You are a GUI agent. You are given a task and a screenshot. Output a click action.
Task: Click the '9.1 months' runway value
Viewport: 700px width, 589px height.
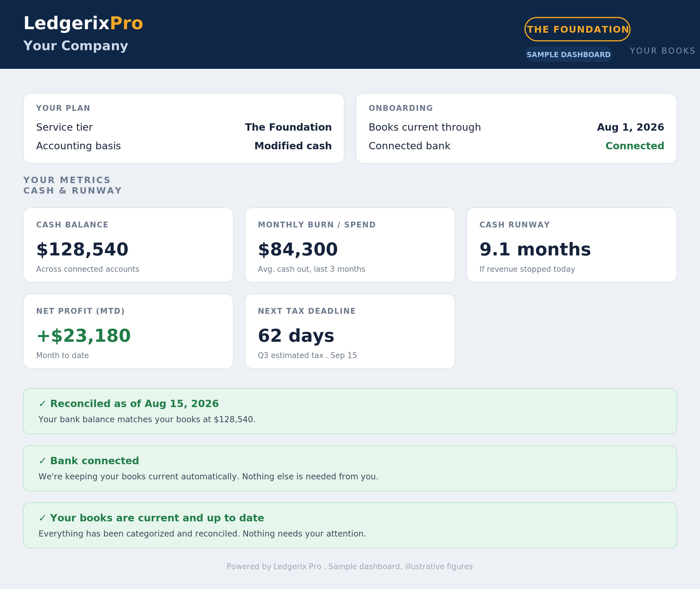click(535, 250)
